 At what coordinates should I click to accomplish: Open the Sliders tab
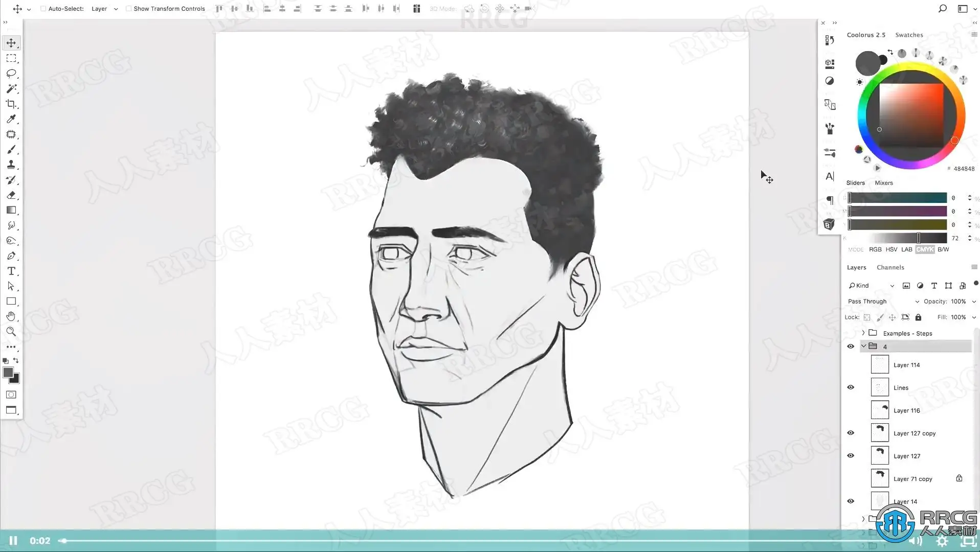pyautogui.click(x=855, y=183)
